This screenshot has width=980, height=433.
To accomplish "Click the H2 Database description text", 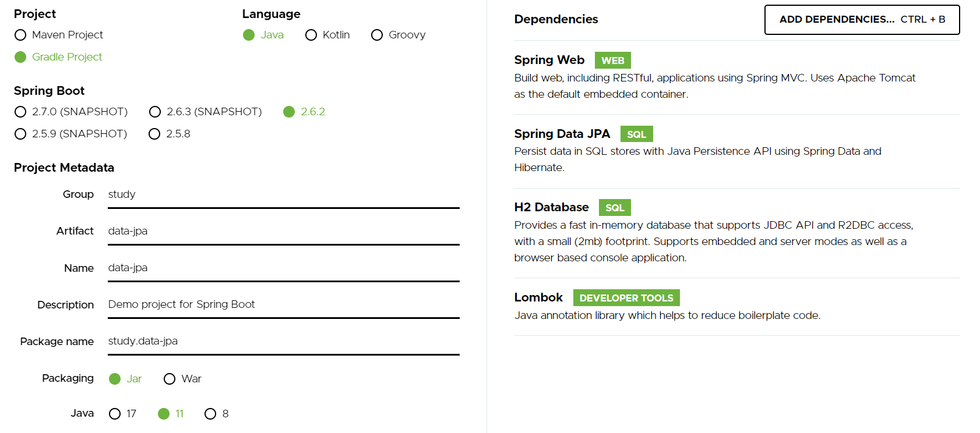I will pos(714,242).
